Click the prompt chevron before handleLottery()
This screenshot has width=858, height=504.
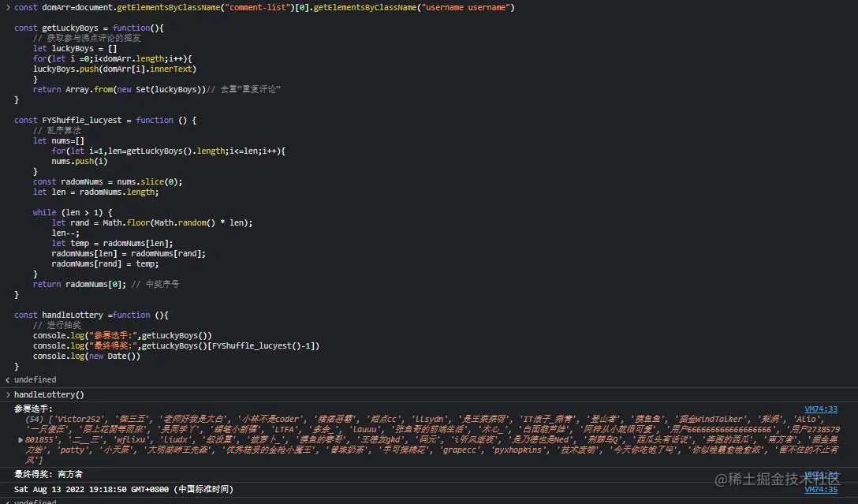coord(8,394)
